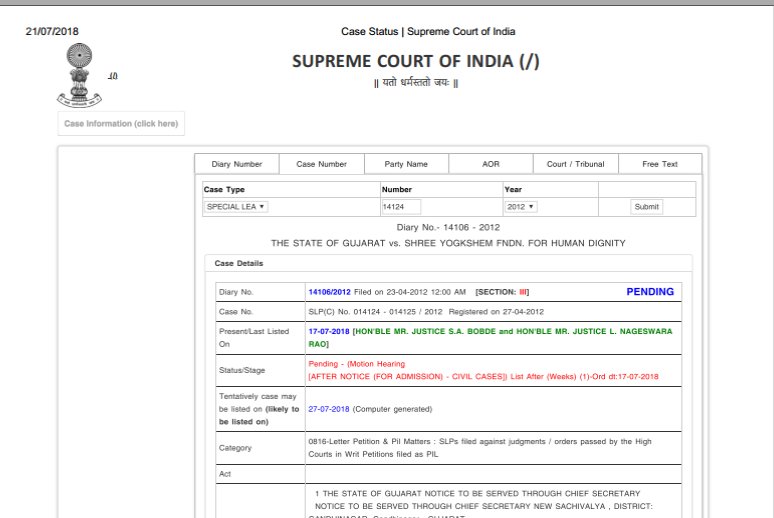Open the AOR tab
Image resolution: width=774 pixels, height=518 pixels.
491,164
